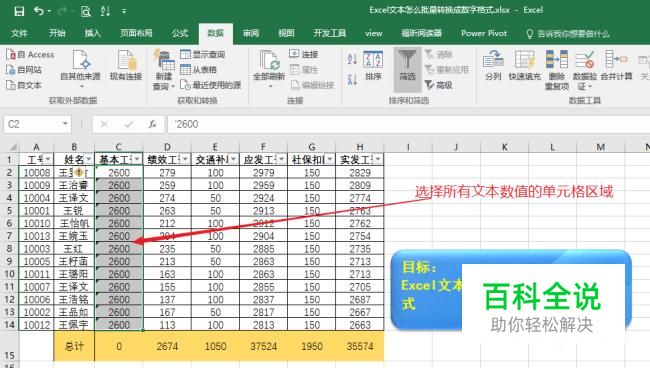
Task: Open filter dropdown for 绩效工资 column
Action: (x=185, y=159)
